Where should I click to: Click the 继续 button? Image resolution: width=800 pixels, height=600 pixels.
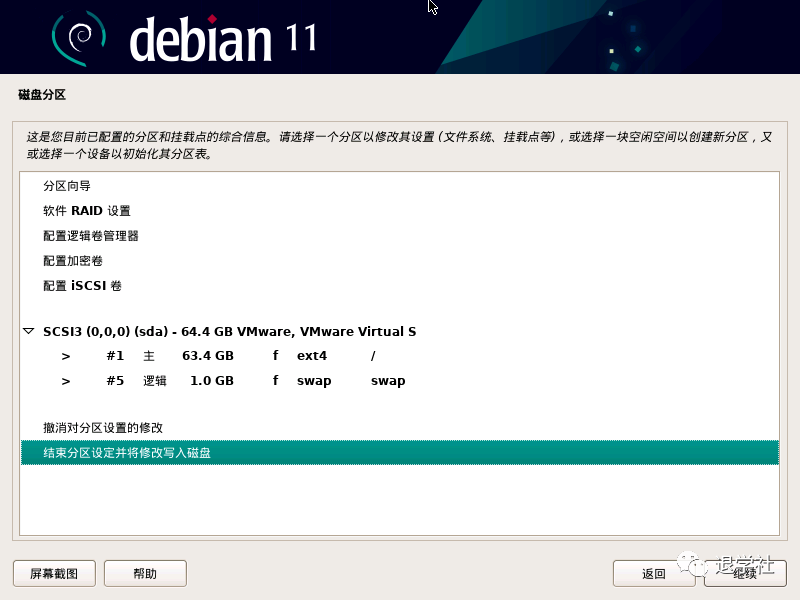[745, 573]
